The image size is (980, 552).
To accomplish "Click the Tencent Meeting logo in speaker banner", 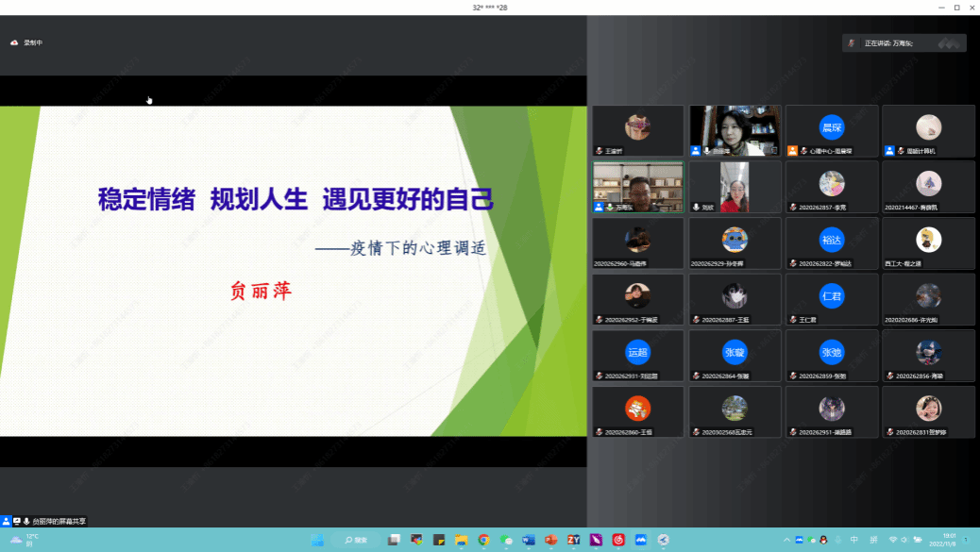I will (x=949, y=43).
